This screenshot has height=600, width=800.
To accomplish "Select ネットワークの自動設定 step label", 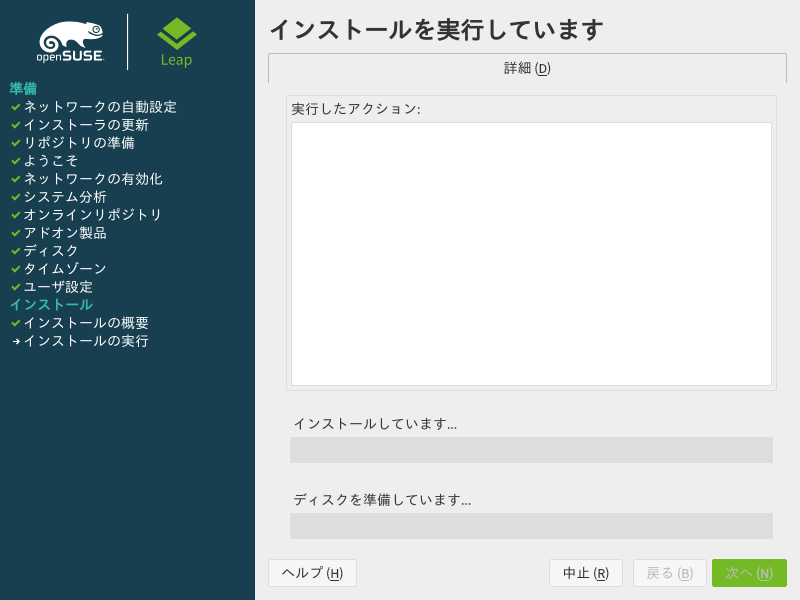I will click(x=100, y=107).
